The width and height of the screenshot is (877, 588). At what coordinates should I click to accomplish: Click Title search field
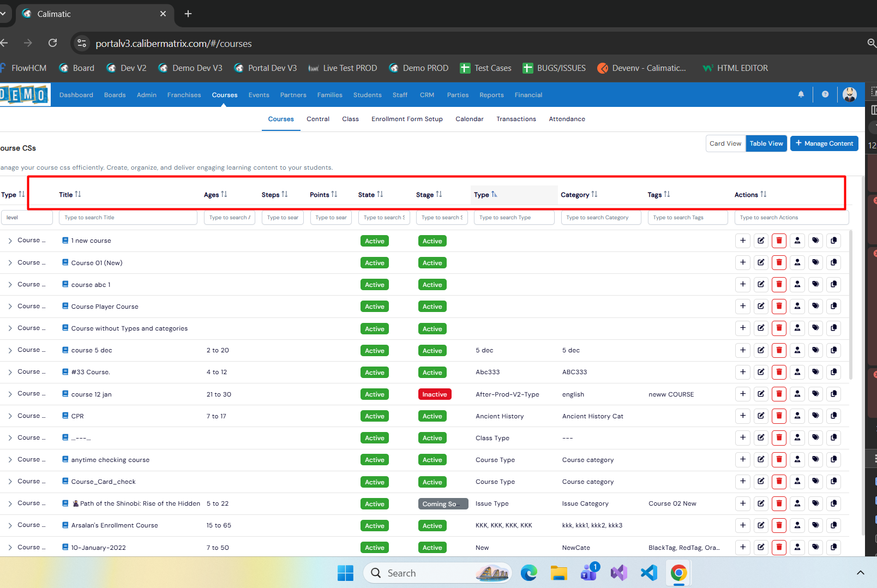click(128, 217)
